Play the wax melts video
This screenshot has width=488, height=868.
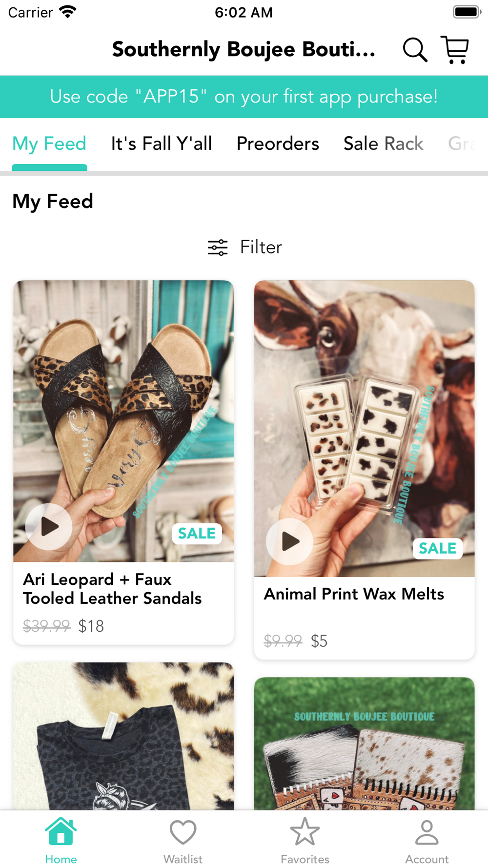pos(289,541)
